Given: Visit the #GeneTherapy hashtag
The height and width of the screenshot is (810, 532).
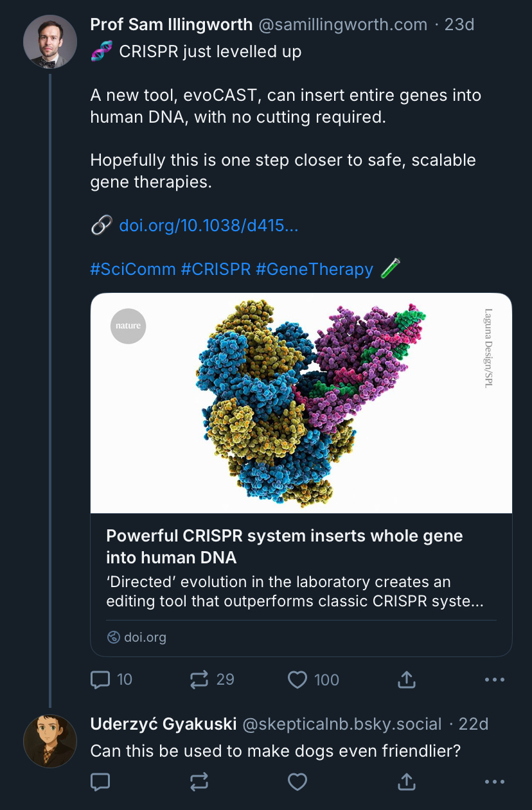Looking at the screenshot, I should [314, 269].
